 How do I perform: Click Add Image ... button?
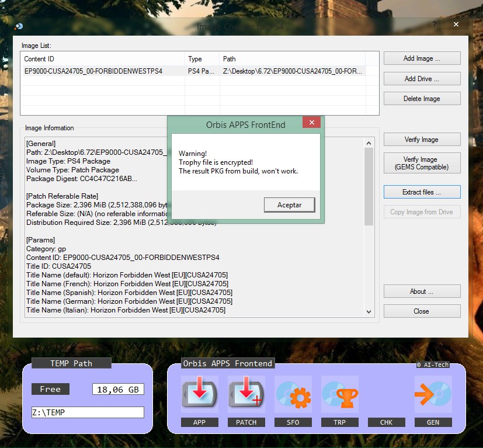pos(422,58)
